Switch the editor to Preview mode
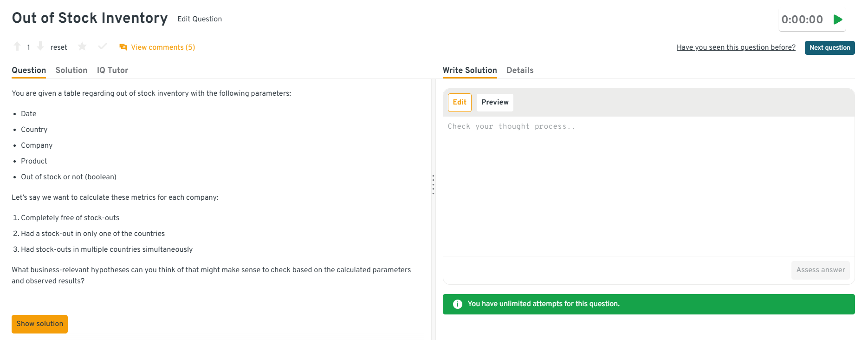 [x=495, y=102]
